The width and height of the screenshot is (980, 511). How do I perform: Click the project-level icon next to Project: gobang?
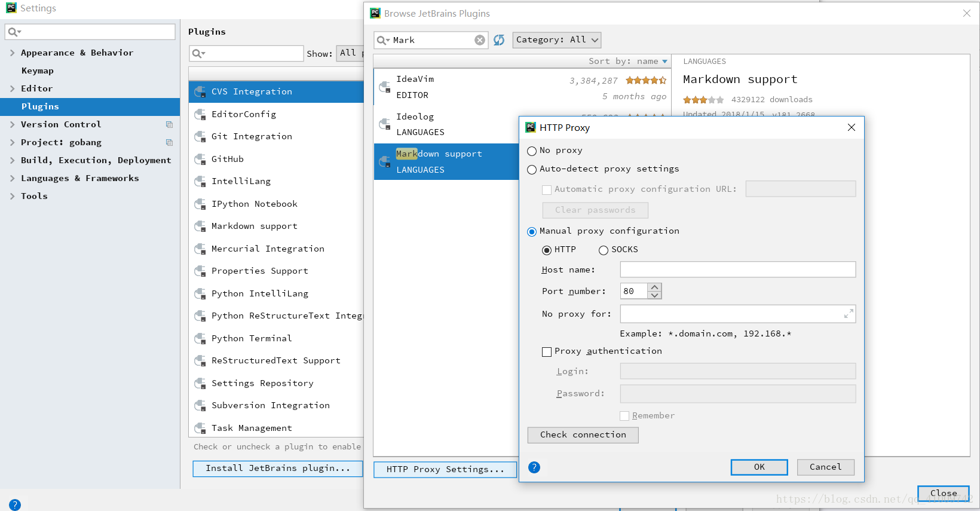click(x=169, y=142)
